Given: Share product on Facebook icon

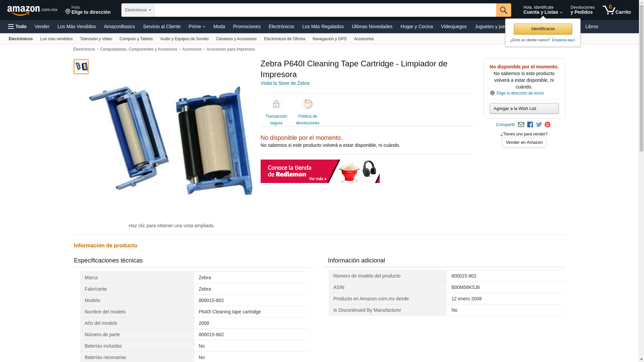Looking at the screenshot, I should [530, 125].
